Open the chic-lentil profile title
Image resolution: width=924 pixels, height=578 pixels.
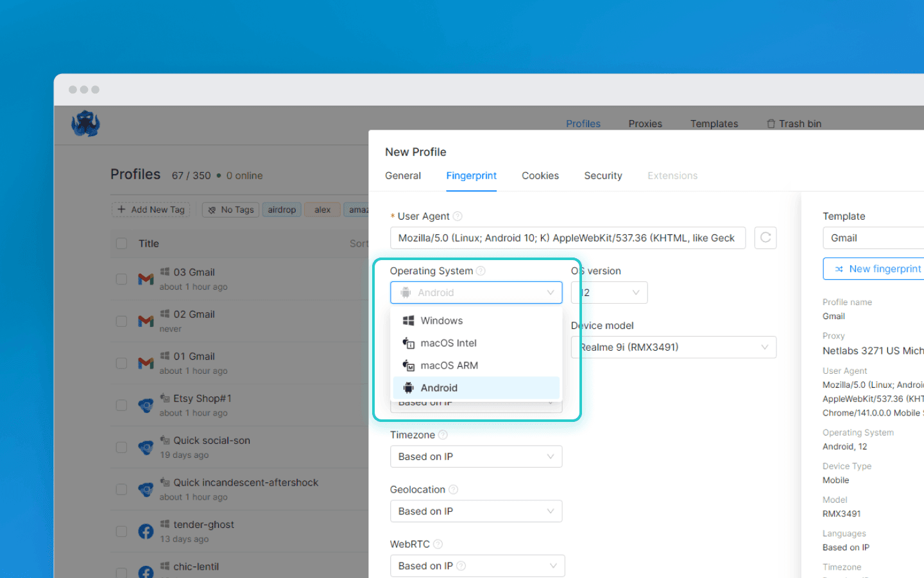(196, 566)
